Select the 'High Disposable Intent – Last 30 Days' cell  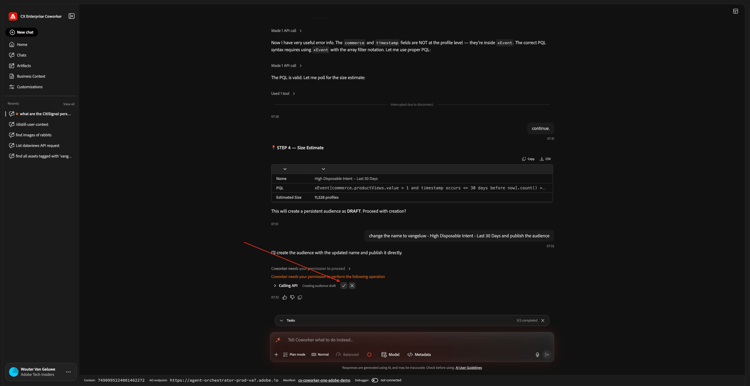346,178
